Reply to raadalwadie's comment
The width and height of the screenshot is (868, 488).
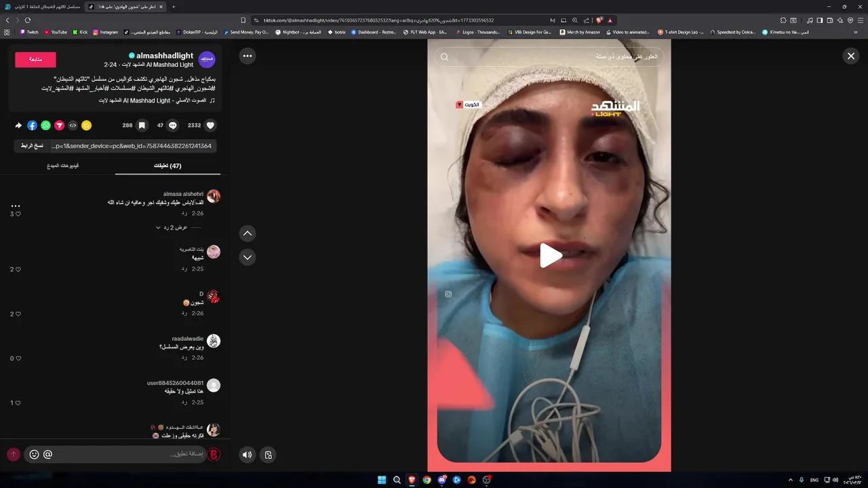click(x=184, y=358)
